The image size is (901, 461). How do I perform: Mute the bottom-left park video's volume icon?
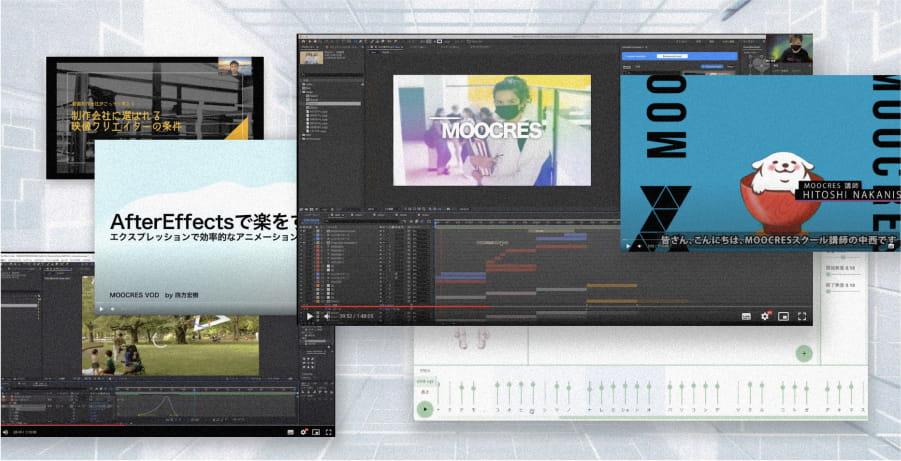click(5, 432)
